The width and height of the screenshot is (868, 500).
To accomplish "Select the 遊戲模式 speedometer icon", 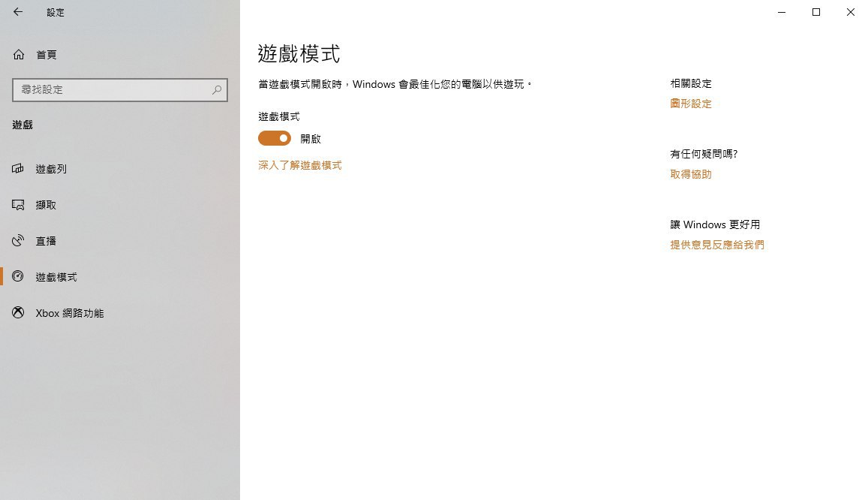I will 18,276.
